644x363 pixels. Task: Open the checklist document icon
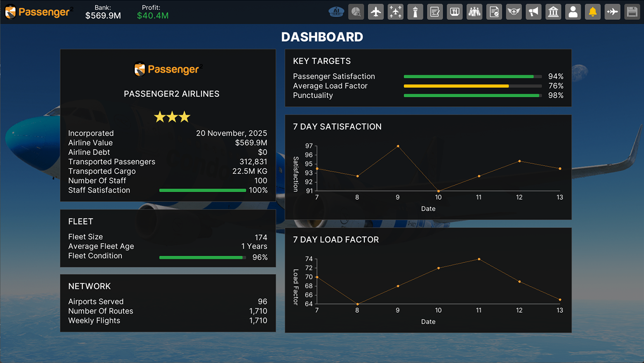point(494,12)
